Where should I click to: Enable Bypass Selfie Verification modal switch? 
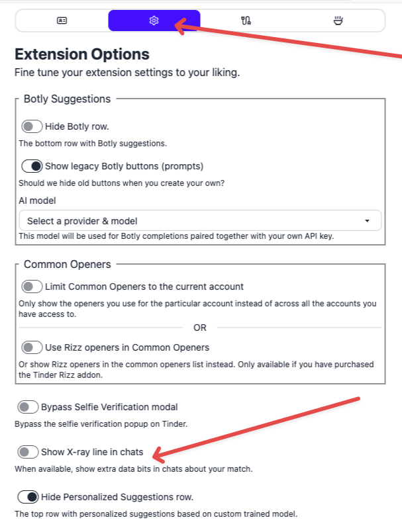pyautogui.click(x=28, y=407)
